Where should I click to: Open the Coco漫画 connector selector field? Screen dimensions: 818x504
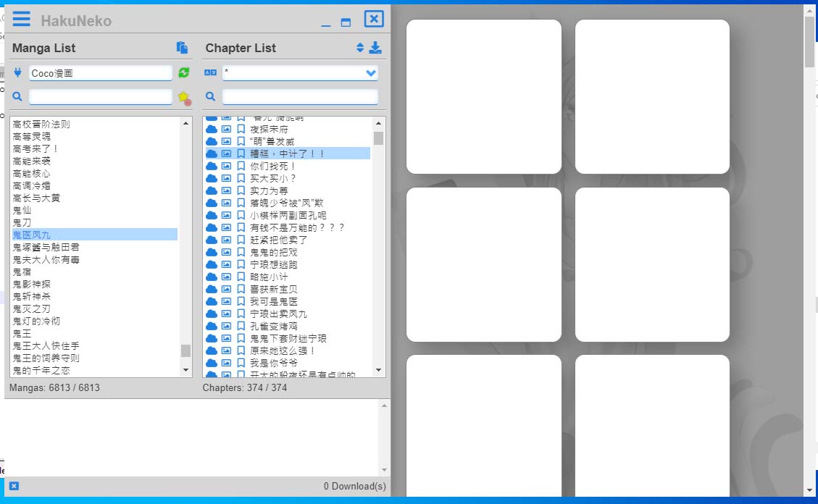[x=100, y=73]
